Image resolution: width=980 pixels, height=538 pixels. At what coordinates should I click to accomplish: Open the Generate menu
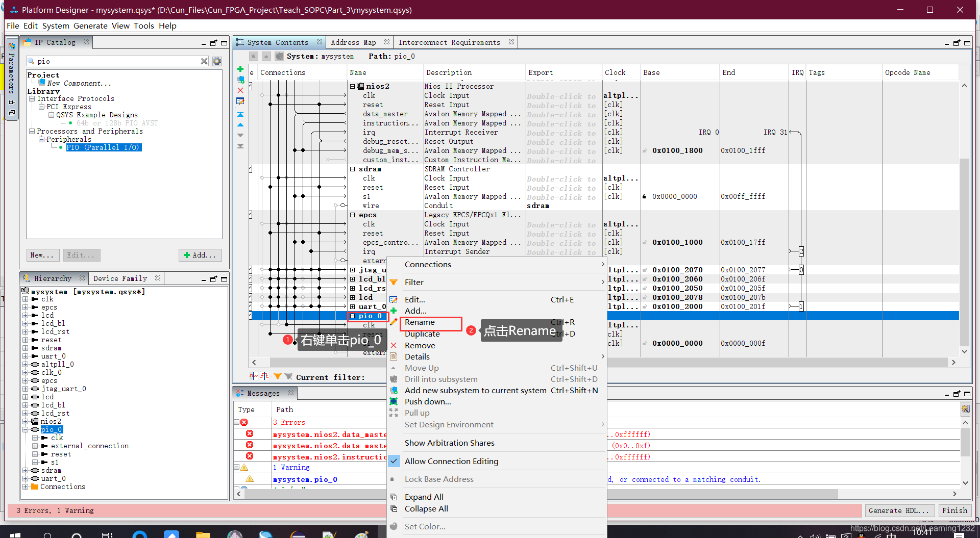90,26
